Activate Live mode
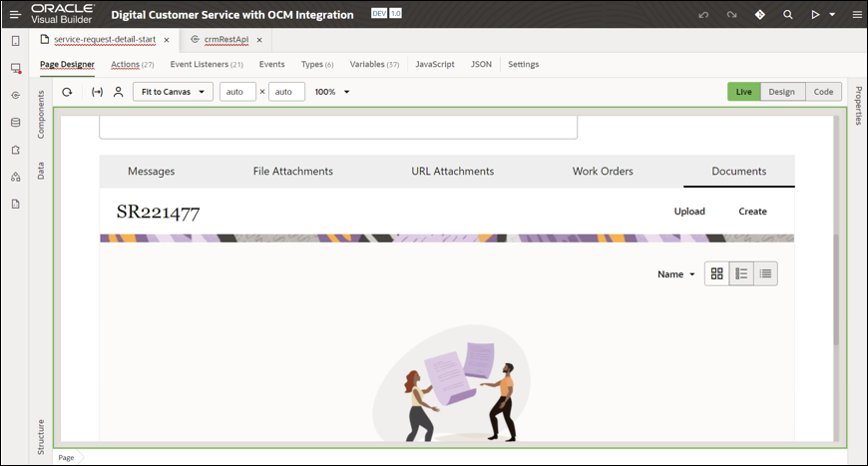Image resolution: width=868 pixels, height=466 pixels. pyautogui.click(x=743, y=92)
